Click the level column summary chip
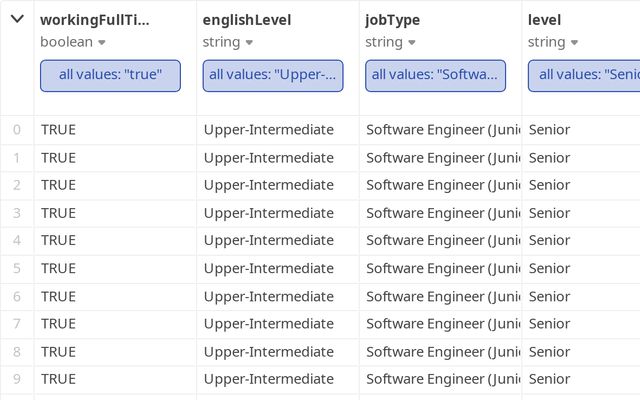This screenshot has width=640, height=400. tap(585, 75)
